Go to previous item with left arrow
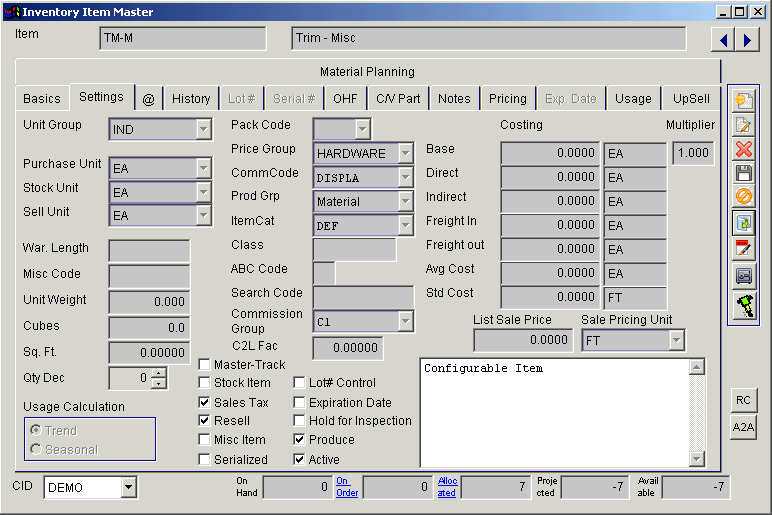The height and width of the screenshot is (515, 772). tap(722, 39)
